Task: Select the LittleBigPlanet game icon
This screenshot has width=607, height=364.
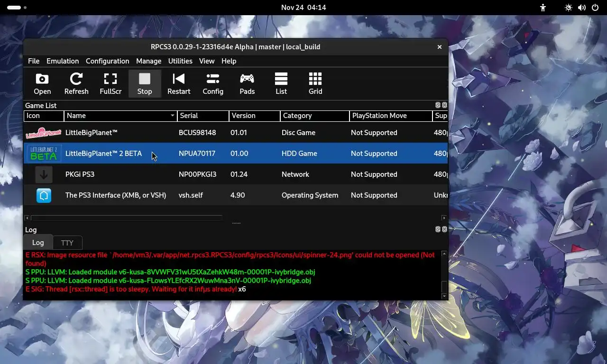Action: (x=44, y=133)
